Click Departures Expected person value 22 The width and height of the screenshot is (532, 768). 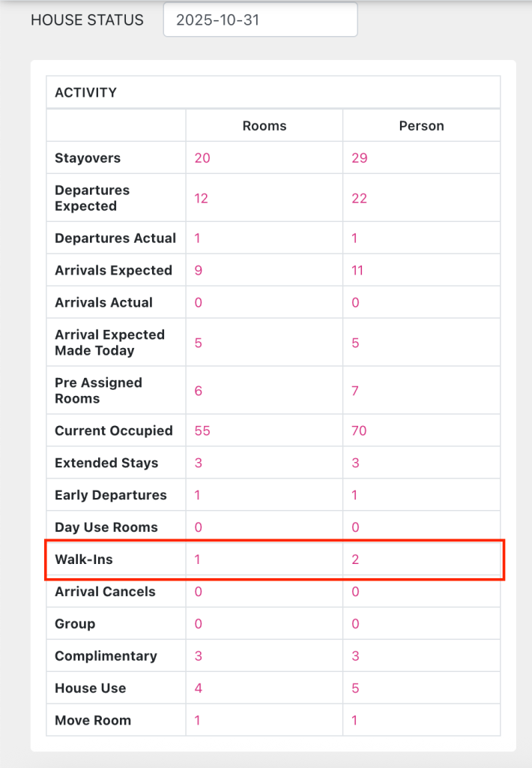click(360, 198)
